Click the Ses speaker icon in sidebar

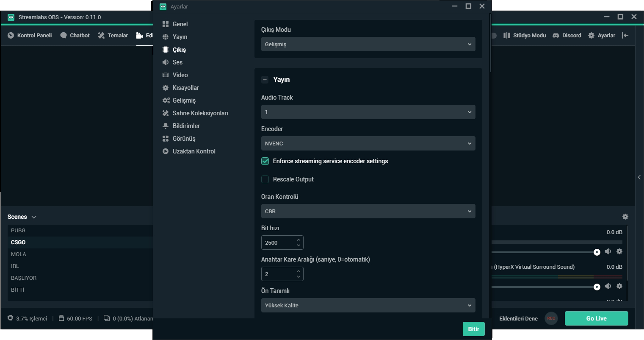coord(166,62)
